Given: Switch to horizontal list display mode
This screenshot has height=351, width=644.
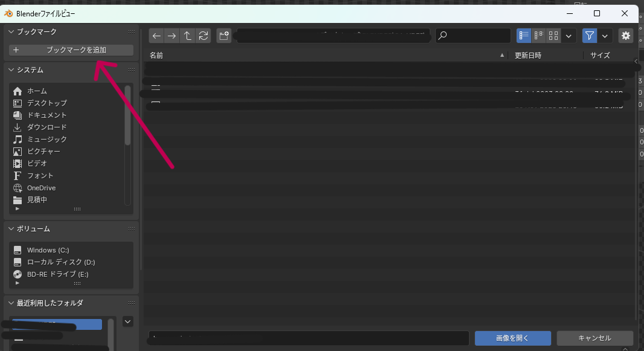Looking at the screenshot, I should click(539, 36).
